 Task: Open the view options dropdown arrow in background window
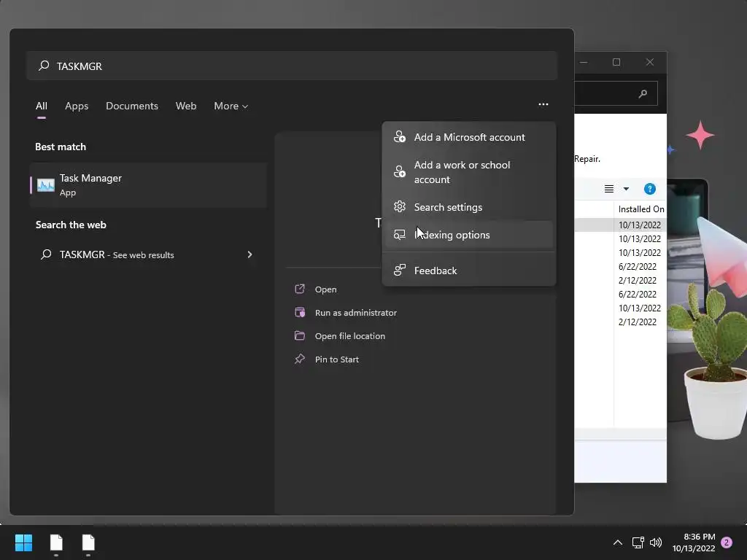[x=626, y=189]
